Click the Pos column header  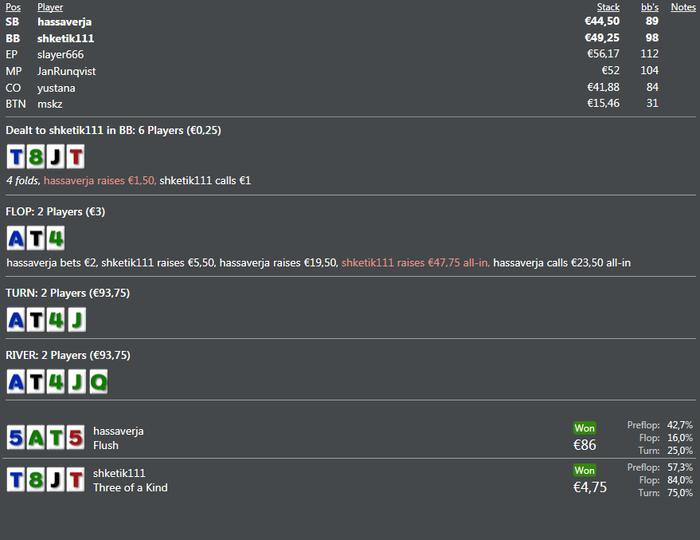pyautogui.click(x=13, y=7)
